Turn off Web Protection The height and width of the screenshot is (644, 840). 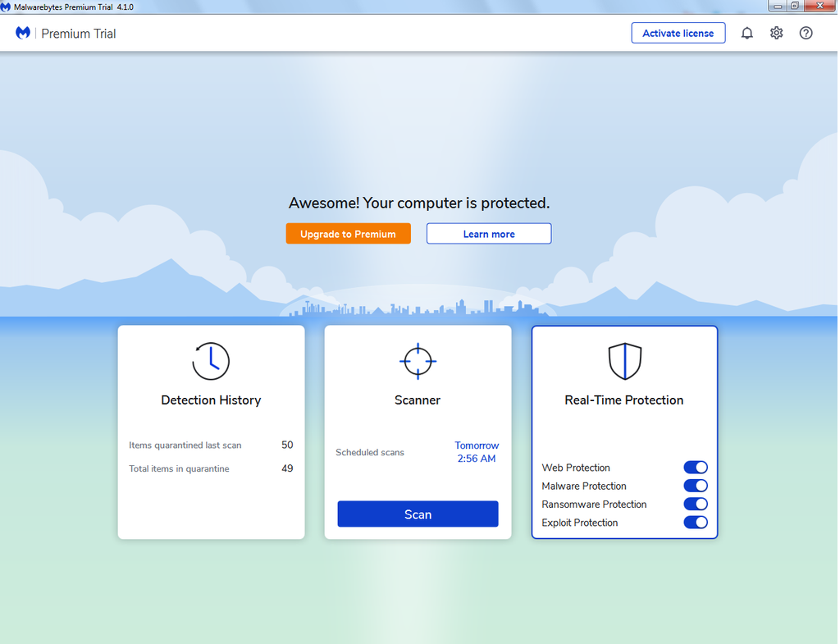(696, 467)
